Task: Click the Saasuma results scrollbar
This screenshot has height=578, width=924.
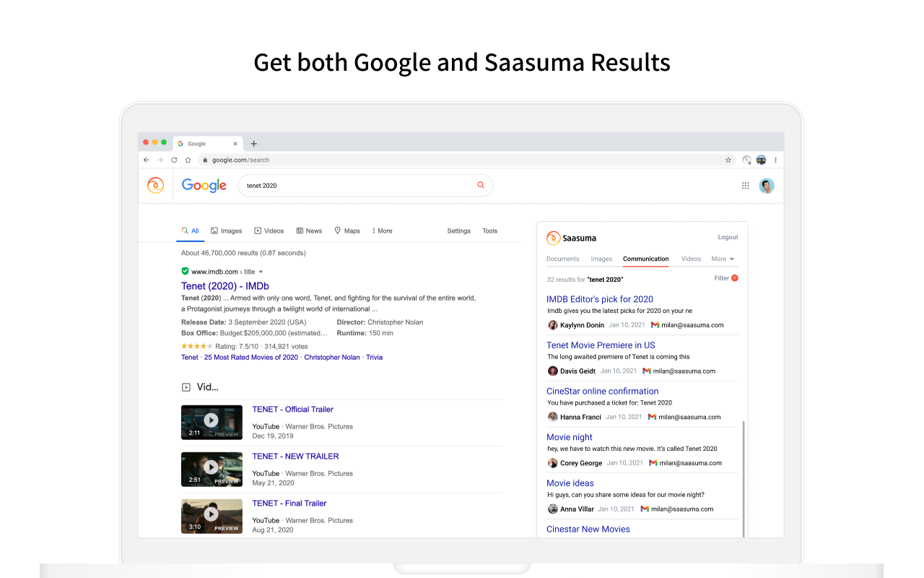Action: coord(743,479)
